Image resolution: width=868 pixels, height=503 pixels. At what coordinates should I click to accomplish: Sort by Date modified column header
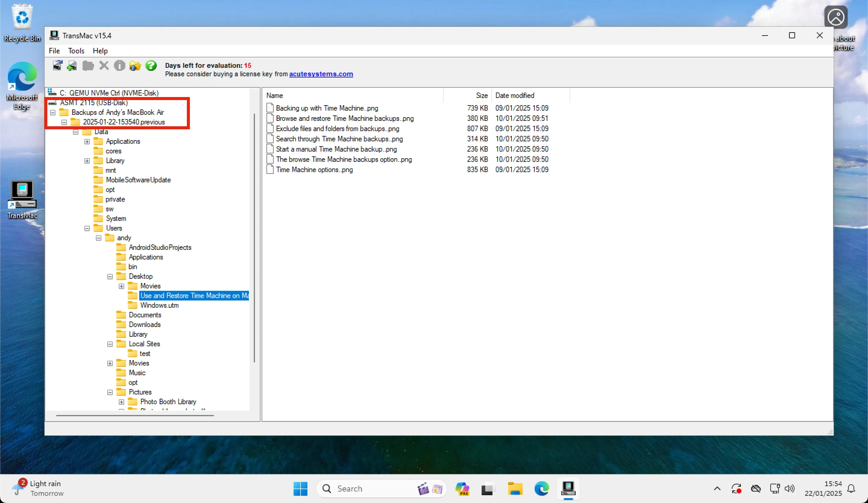pos(531,96)
